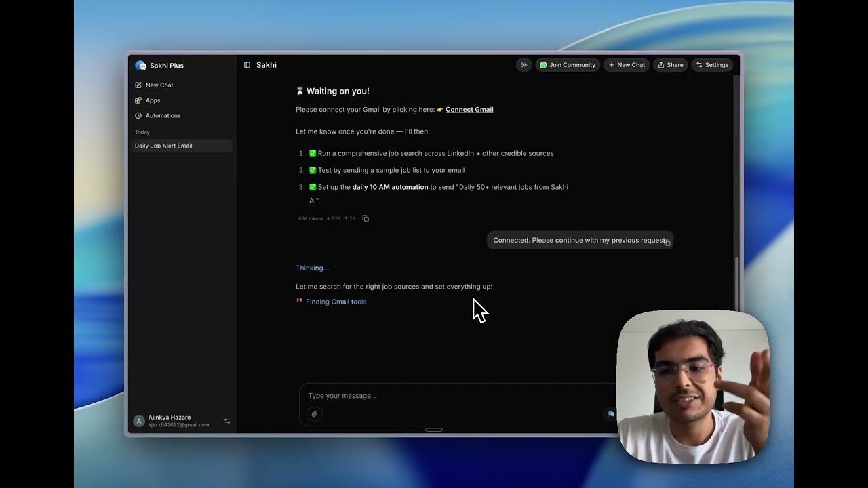This screenshot has width=868, height=488.
Task: Click the Ajinkya Hazare account name
Action: tap(170, 418)
